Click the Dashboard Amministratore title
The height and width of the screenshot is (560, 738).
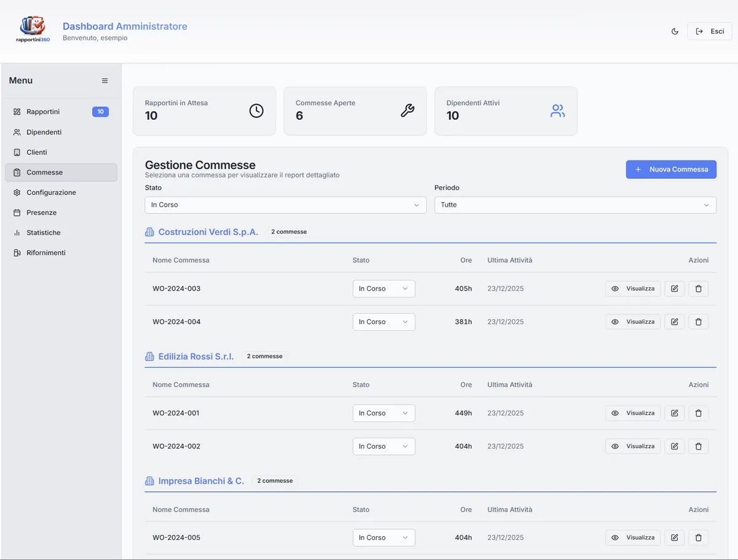[x=125, y=26]
